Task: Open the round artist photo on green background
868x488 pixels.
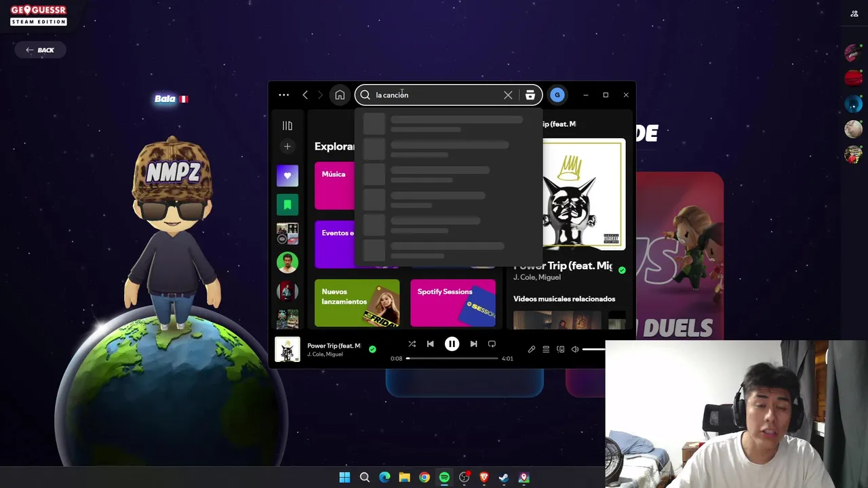Action: click(287, 262)
